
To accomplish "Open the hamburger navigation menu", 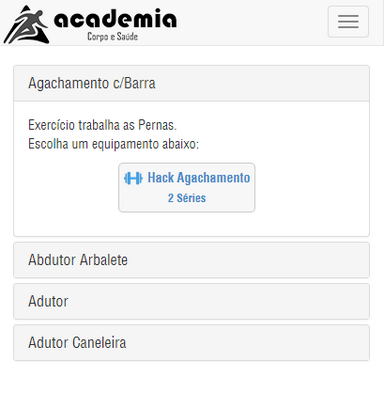I will tap(348, 21).
